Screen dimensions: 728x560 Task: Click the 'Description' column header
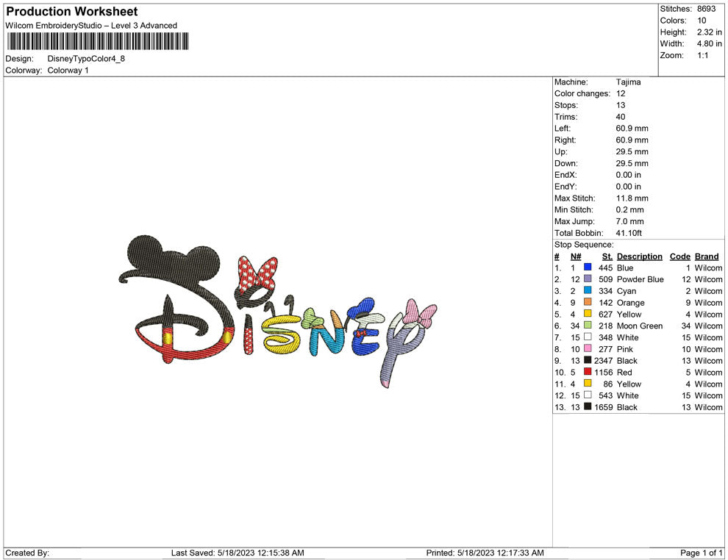click(x=639, y=256)
